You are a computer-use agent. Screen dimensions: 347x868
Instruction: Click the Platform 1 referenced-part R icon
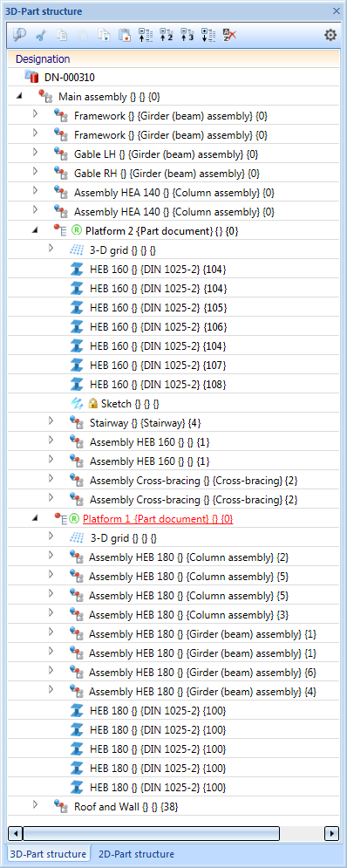click(74, 519)
